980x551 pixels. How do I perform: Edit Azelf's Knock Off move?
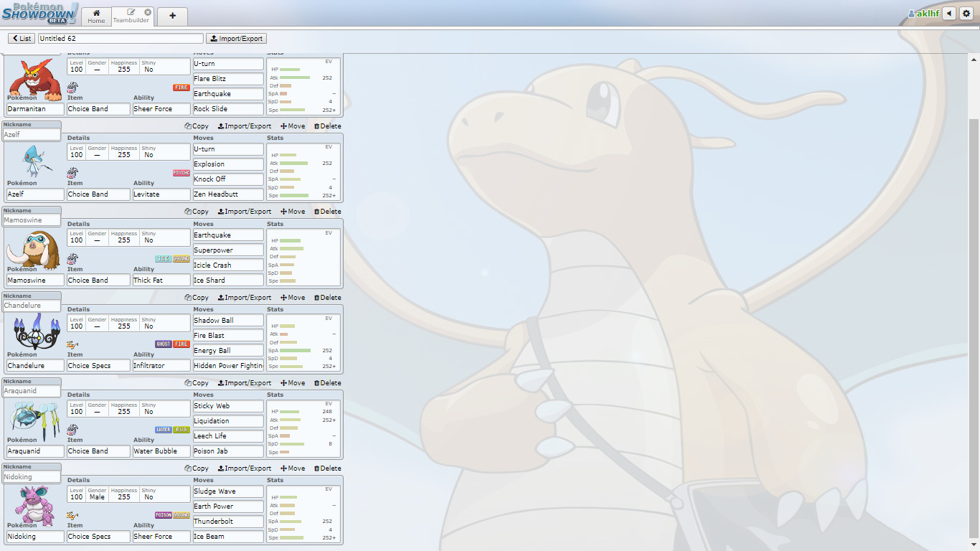tap(228, 179)
